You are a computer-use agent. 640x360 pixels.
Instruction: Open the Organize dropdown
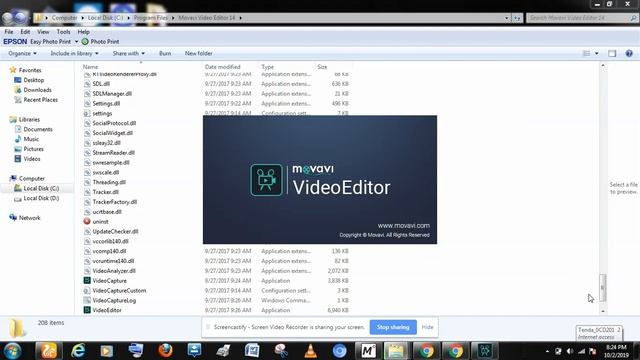point(22,53)
